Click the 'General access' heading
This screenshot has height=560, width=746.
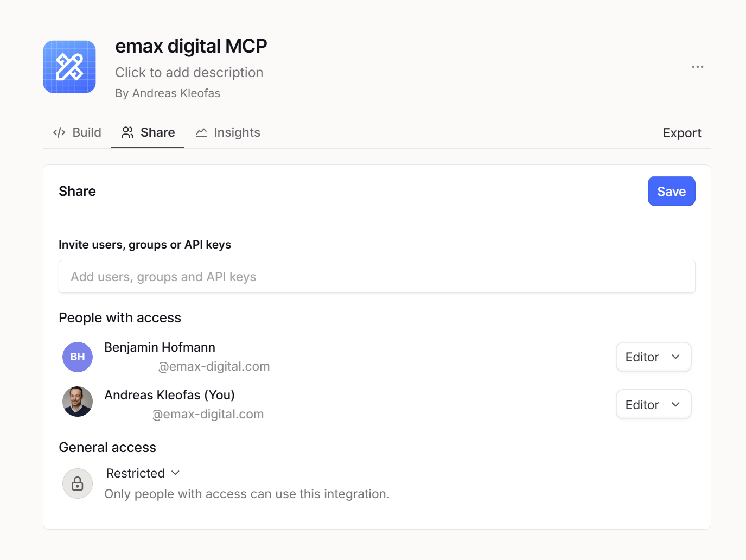(107, 447)
